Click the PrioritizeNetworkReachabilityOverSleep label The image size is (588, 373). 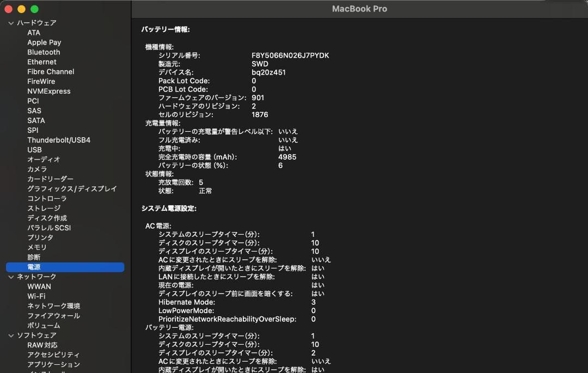227,319
